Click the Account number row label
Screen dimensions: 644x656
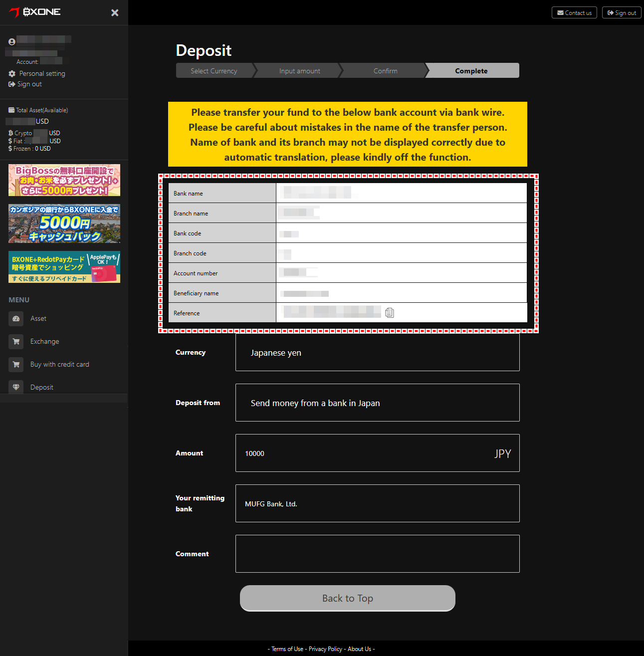[196, 273]
